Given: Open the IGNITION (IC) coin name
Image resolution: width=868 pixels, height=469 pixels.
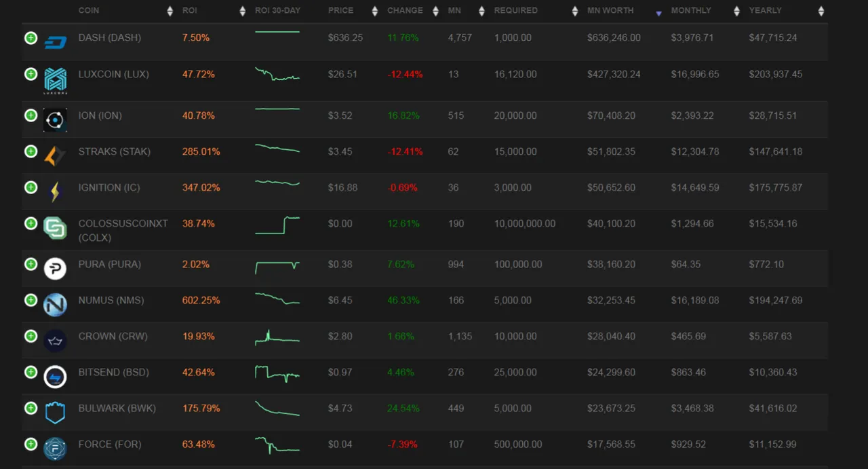Looking at the screenshot, I should (x=109, y=187).
